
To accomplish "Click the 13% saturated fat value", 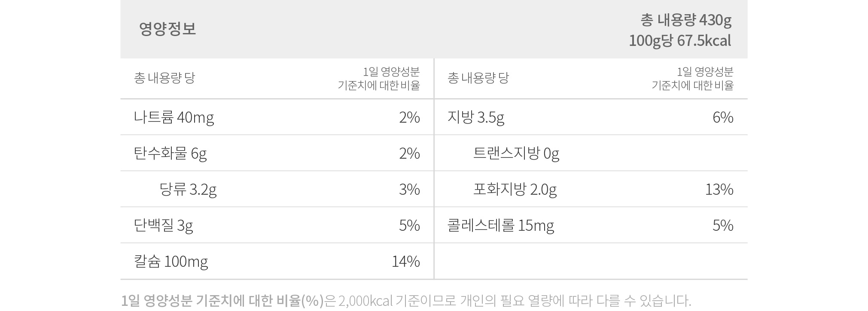I will pyautogui.click(x=719, y=189).
